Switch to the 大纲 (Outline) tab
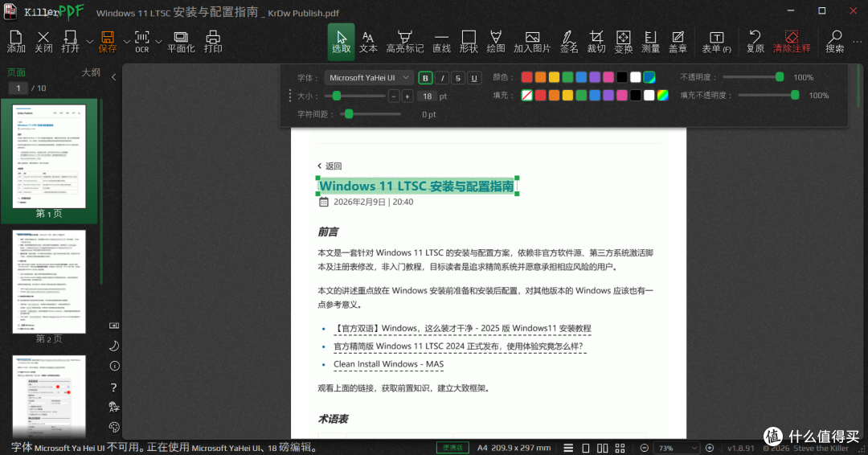Image resolution: width=868 pixels, height=455 pixels. coord(91,72)
